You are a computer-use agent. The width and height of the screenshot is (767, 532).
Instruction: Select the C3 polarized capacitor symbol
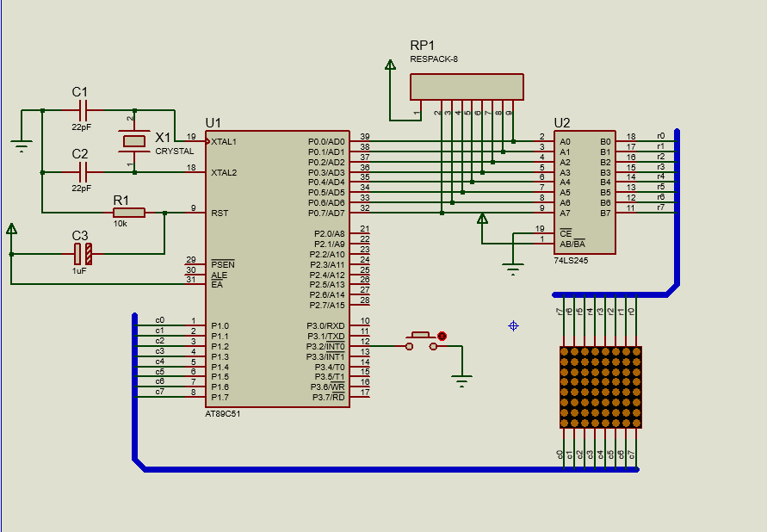coord(83,254)
